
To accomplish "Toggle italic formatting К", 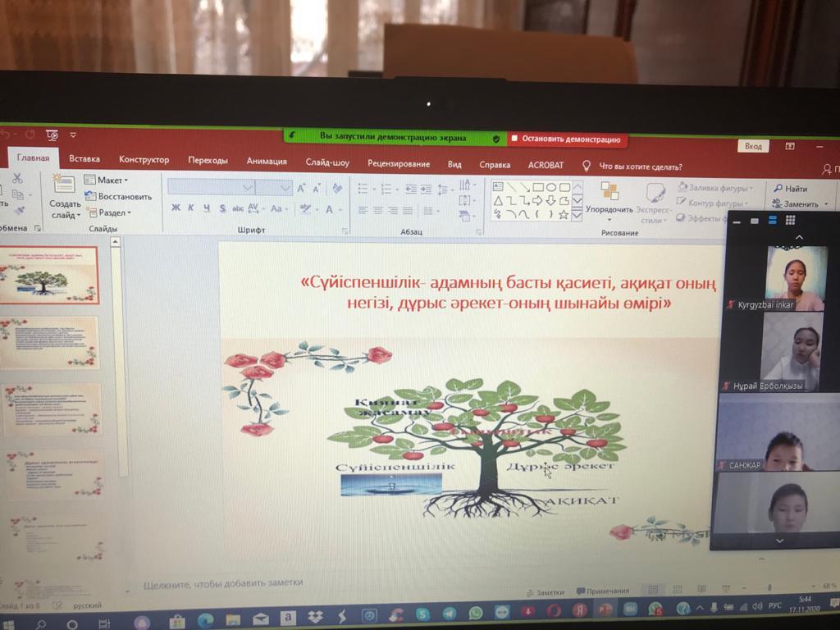I will (191, 208).
